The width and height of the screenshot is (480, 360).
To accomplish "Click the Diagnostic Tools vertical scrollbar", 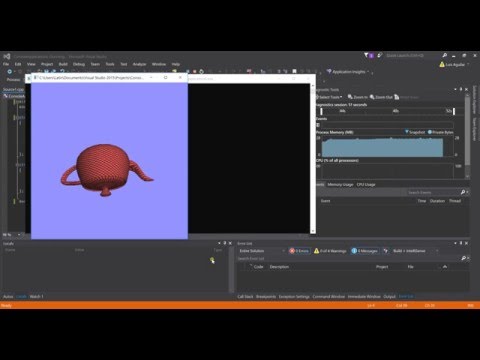I will pyautogui.click(x=467, y=137).
